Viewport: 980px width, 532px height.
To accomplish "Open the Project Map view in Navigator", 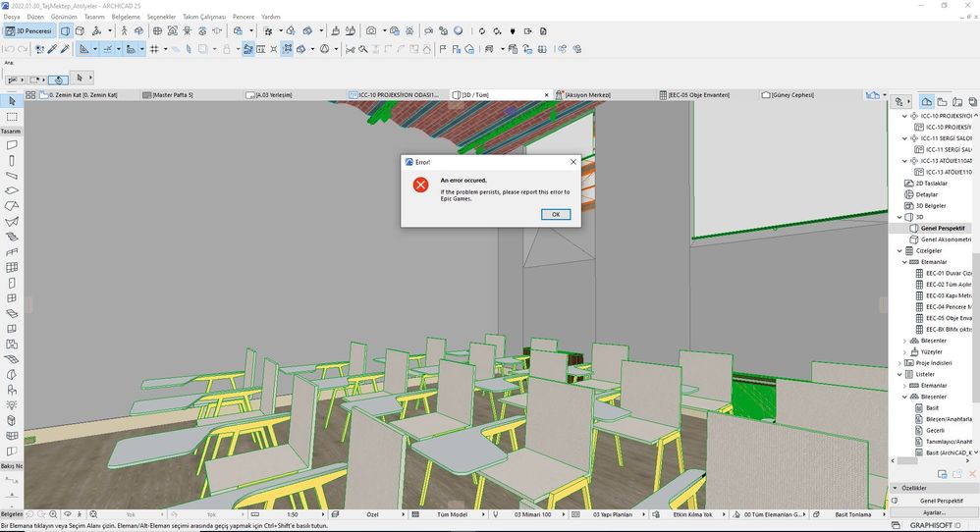I will coord(926,101).
